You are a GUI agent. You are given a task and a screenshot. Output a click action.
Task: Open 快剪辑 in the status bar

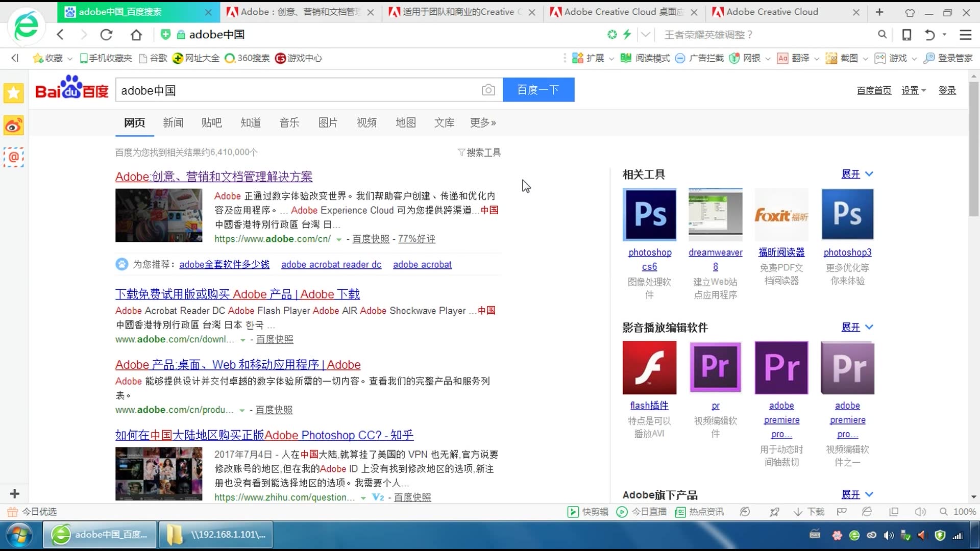[587, 512]
